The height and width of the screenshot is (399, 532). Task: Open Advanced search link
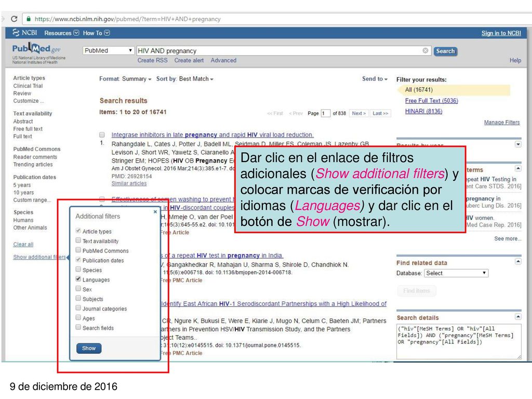coord(223,60)
